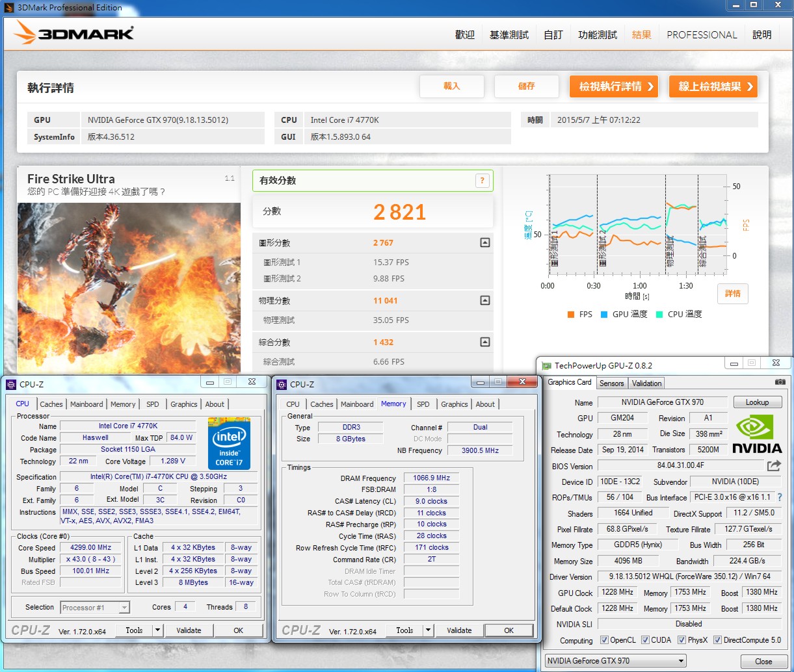Collapse the physics score section
Viewport: 794px width, 672px height.
click(x=484, y=300)
